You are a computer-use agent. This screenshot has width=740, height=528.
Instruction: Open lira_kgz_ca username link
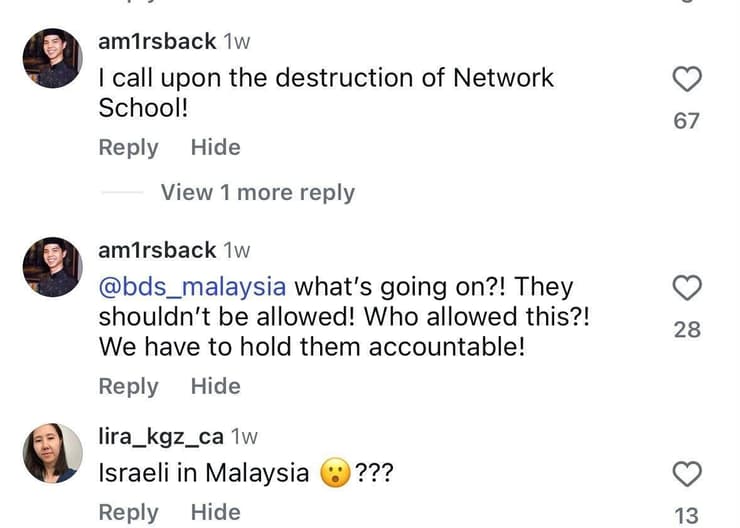tap(161, 436)
